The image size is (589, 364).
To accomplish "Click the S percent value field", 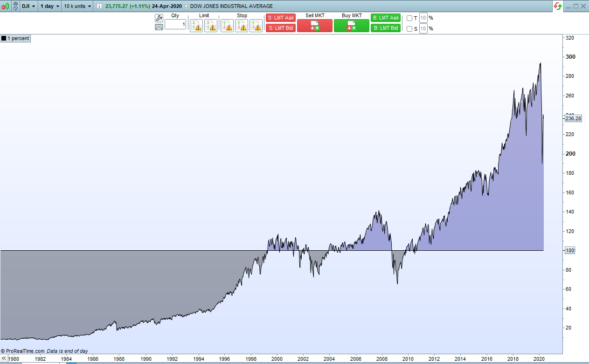I will (423, 29).
